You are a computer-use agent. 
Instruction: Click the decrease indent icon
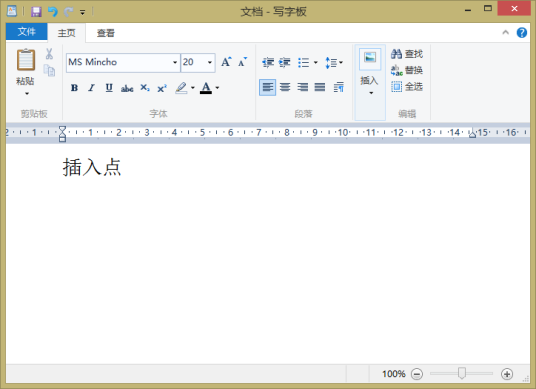tap(268, 63)
